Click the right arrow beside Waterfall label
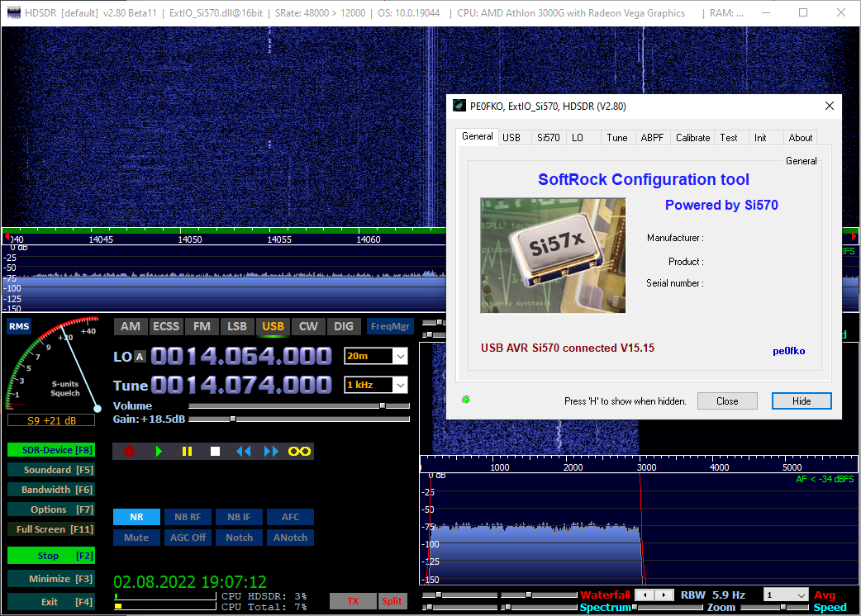 (664, 595)
